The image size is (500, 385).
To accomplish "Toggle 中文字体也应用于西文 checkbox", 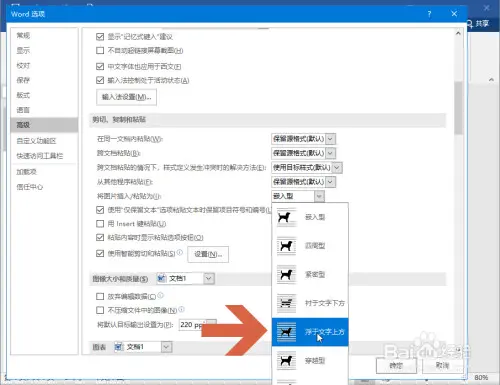I will (x=100, y=66).
